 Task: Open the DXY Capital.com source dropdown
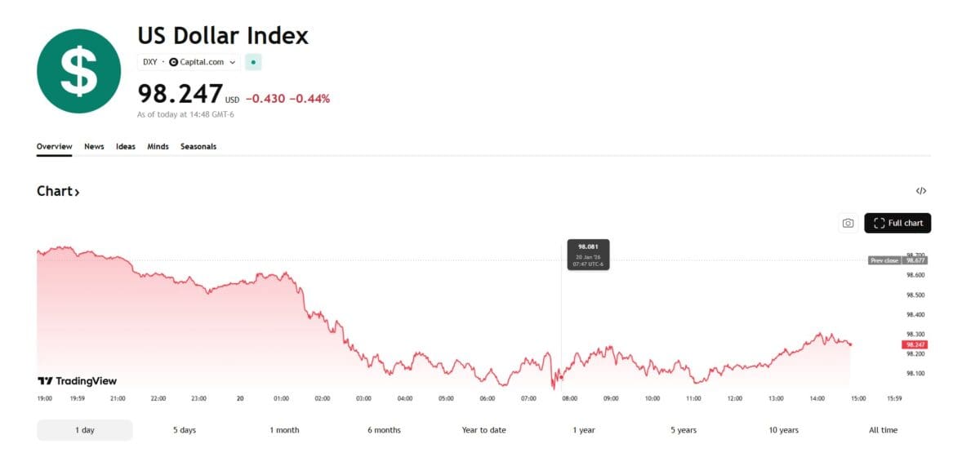189,62
